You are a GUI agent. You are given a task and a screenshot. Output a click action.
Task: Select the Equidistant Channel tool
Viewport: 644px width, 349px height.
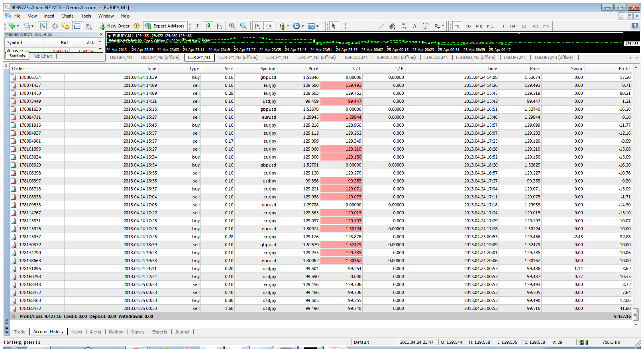[x=392, y=26]
